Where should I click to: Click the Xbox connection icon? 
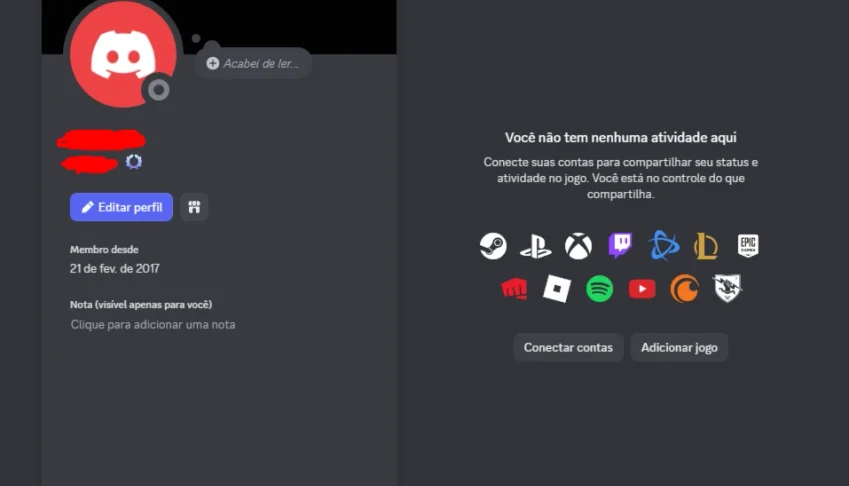point(578,246)
